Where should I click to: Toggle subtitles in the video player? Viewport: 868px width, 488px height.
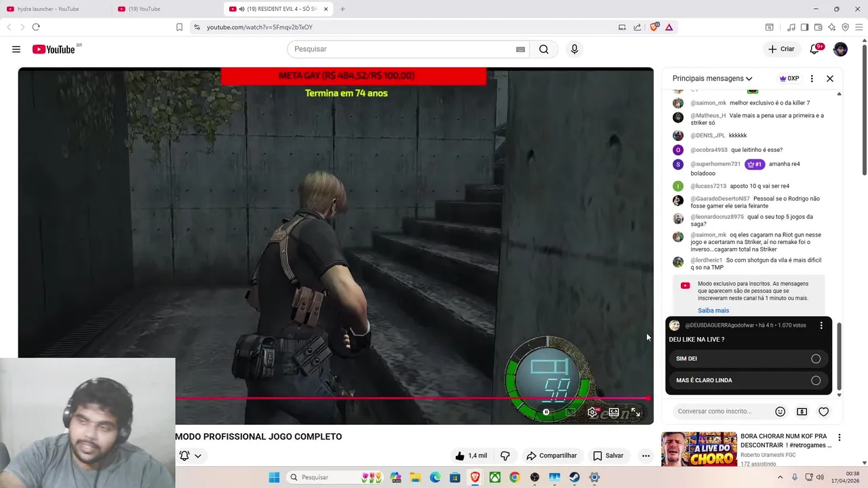coord(570,412)
